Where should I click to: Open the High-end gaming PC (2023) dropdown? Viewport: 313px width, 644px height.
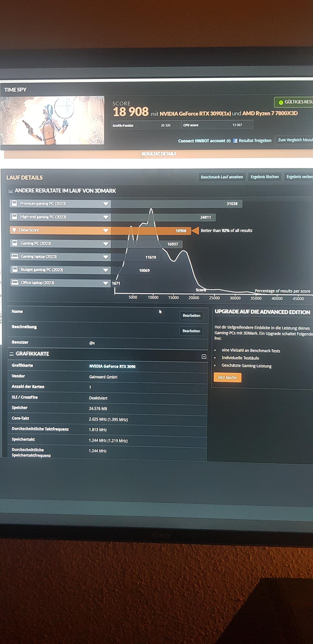(x=106, y=217)
